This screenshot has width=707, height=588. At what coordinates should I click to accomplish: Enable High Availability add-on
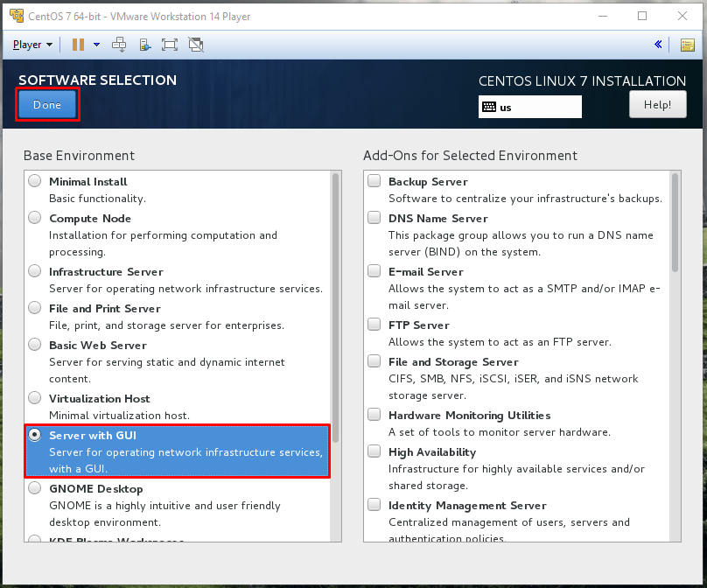click(x=374, y=451)
